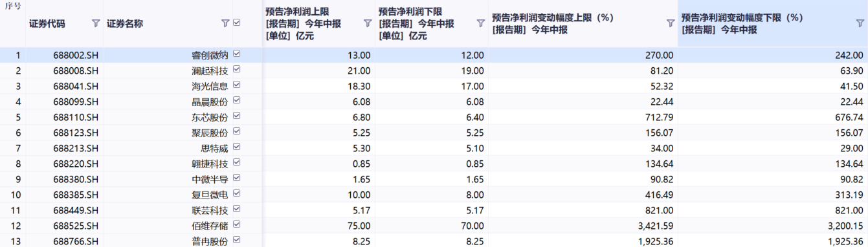Click change lower limit value 313.19
This screenshot has height=247, width=868.
pos(849,195)
